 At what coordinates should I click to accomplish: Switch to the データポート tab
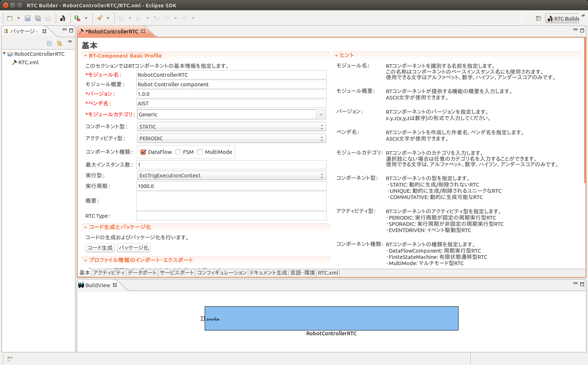coord(142,273)
